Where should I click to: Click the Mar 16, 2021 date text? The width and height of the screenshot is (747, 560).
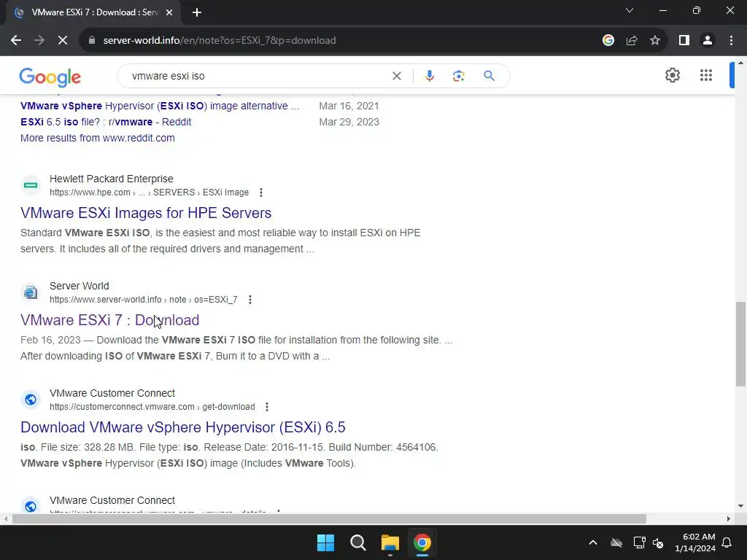[x=349, y=106]
